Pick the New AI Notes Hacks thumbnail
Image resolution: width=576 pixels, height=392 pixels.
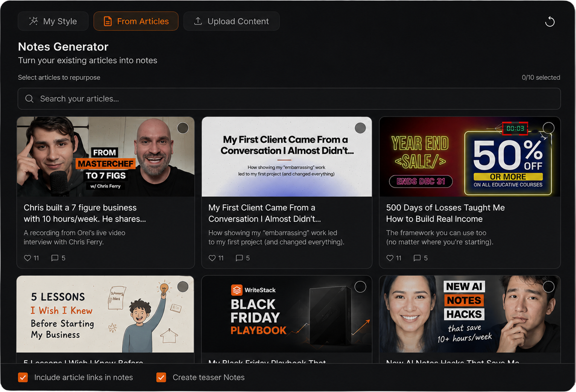point(470,314)
